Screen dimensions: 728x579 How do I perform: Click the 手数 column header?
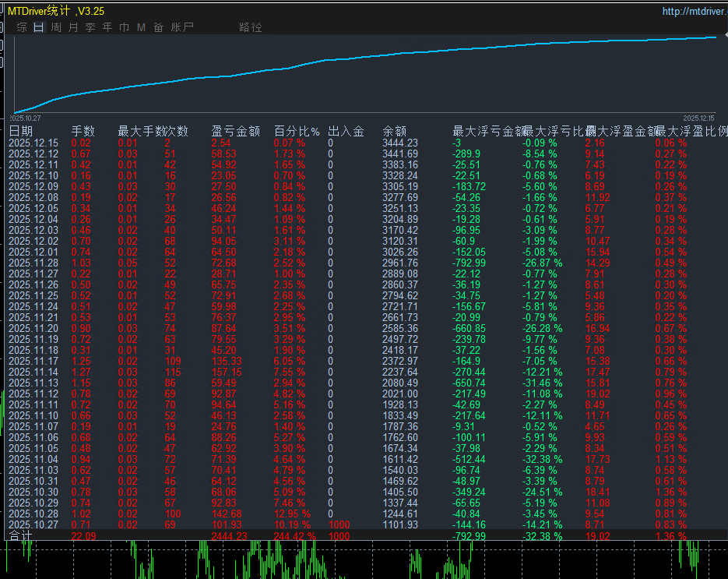[83, 132]
